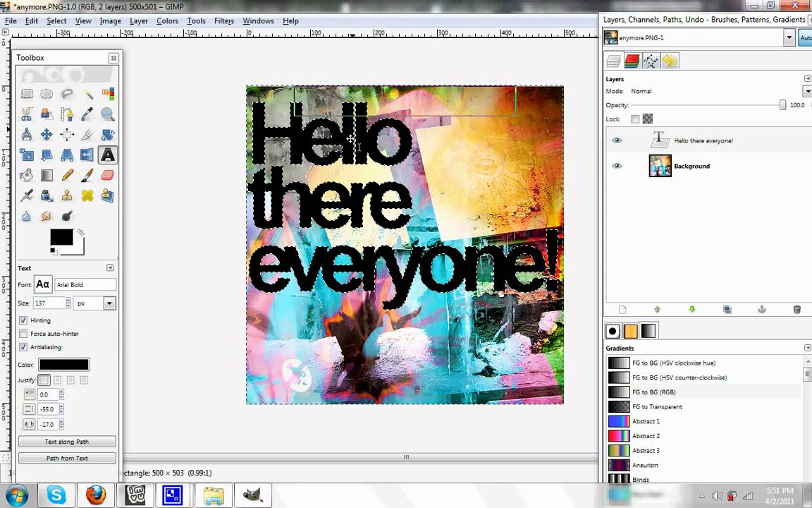812x508 pixels.
Task: Click the foreground color black swatch
Action: point(61,236)
